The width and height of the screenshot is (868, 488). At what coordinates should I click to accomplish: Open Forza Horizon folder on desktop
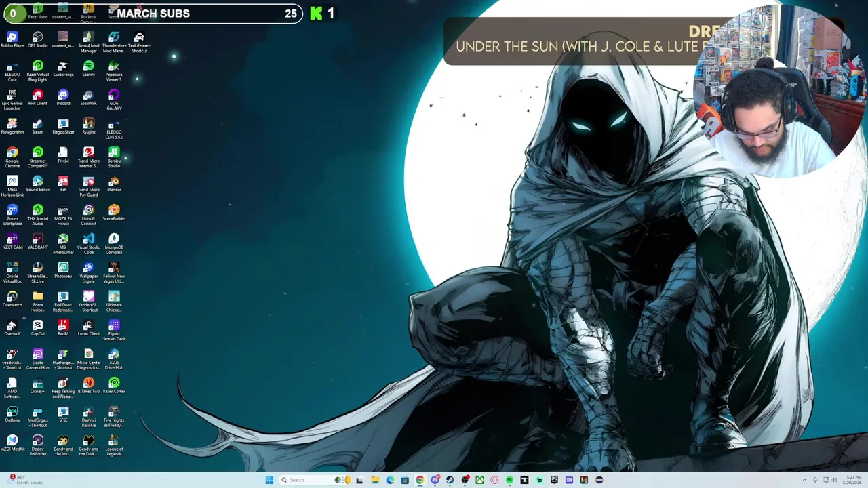coord(37,302)
